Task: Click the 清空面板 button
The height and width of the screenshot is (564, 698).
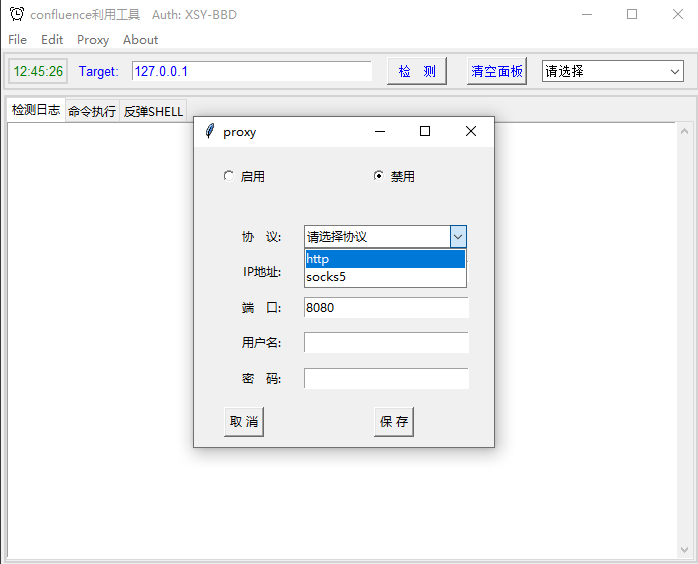Action: [497, 71]
